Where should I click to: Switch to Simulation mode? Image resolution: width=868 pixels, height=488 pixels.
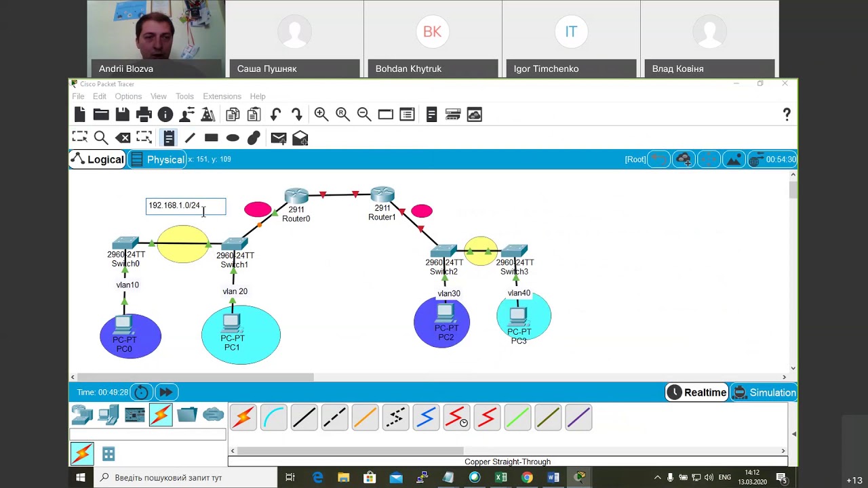[764, 392]
